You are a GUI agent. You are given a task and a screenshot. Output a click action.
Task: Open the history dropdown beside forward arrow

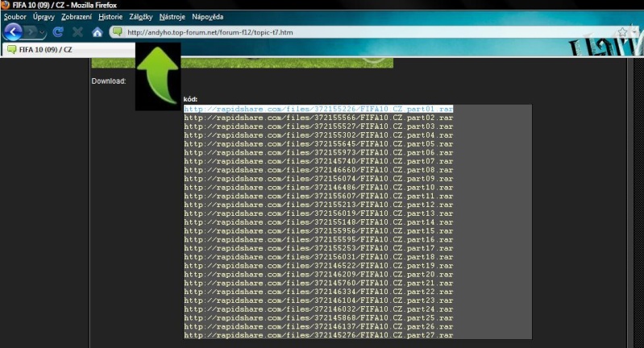click(x=41, y=32)
